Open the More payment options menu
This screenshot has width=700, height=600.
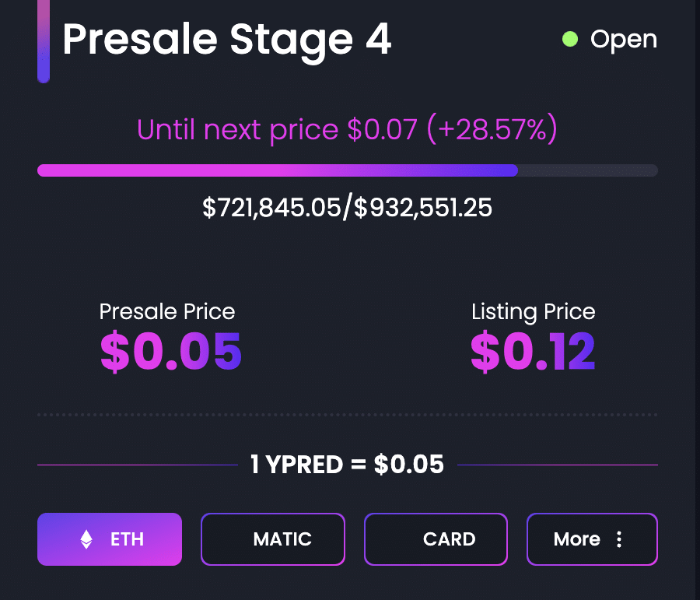592,539
